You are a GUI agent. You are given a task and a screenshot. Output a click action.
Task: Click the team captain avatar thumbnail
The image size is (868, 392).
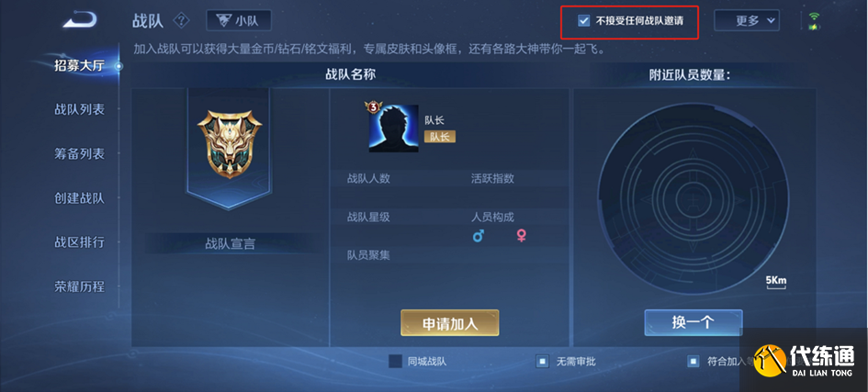click(394, 129)
